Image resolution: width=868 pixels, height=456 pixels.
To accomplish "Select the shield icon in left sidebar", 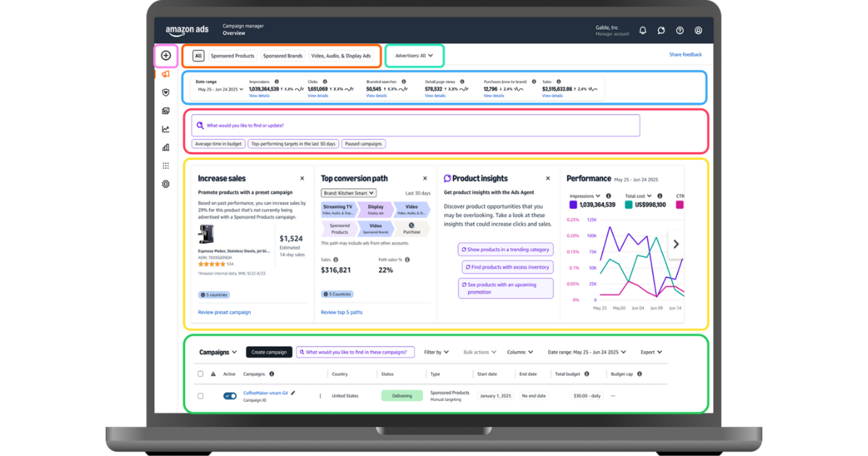I will (166, 93).
